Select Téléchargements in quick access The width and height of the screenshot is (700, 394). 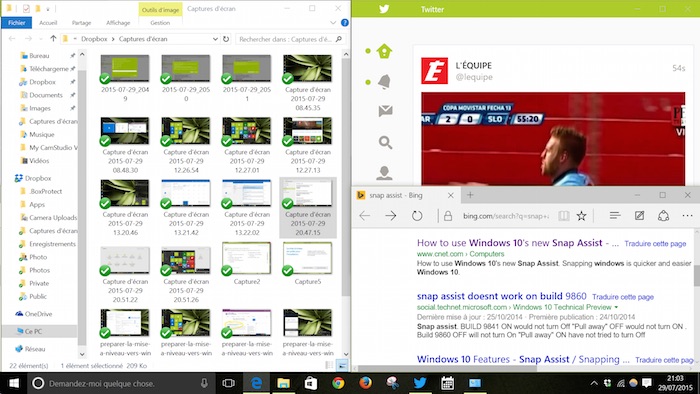(49, 69)
